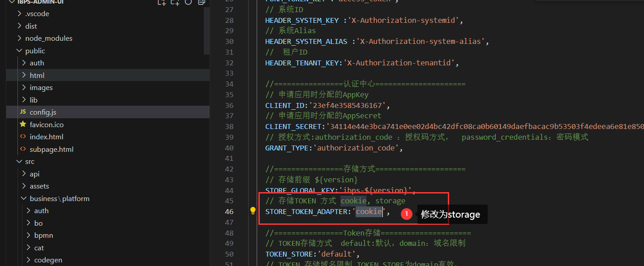The image size is (644, 266).
Task: Refresh the explorer file tree
Action: pos(189,2)
